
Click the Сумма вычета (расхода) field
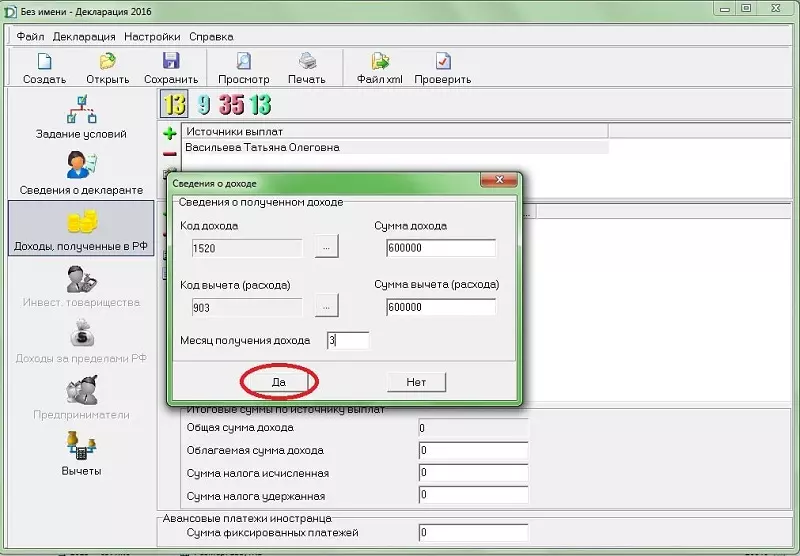[x=441, y=307]
